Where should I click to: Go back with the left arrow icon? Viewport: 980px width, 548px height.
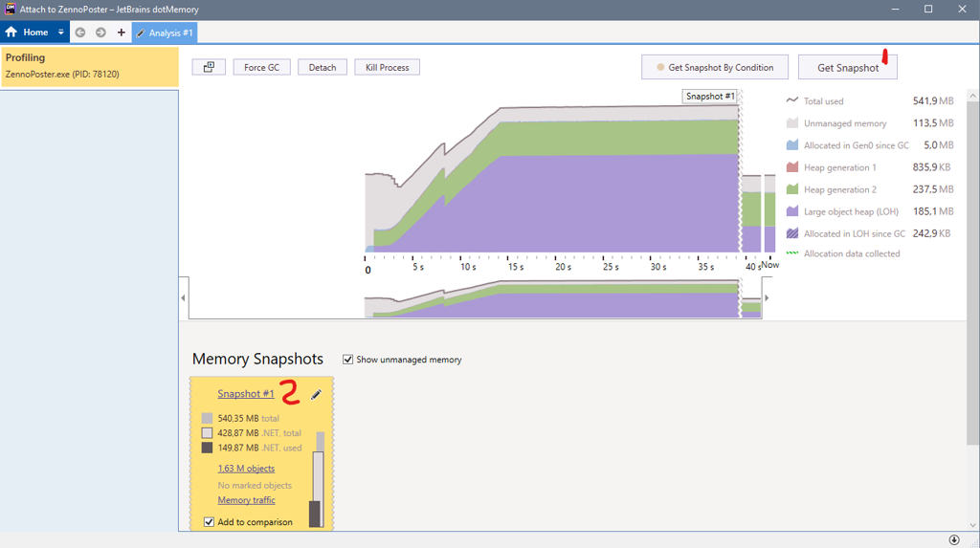click(80, 33)
